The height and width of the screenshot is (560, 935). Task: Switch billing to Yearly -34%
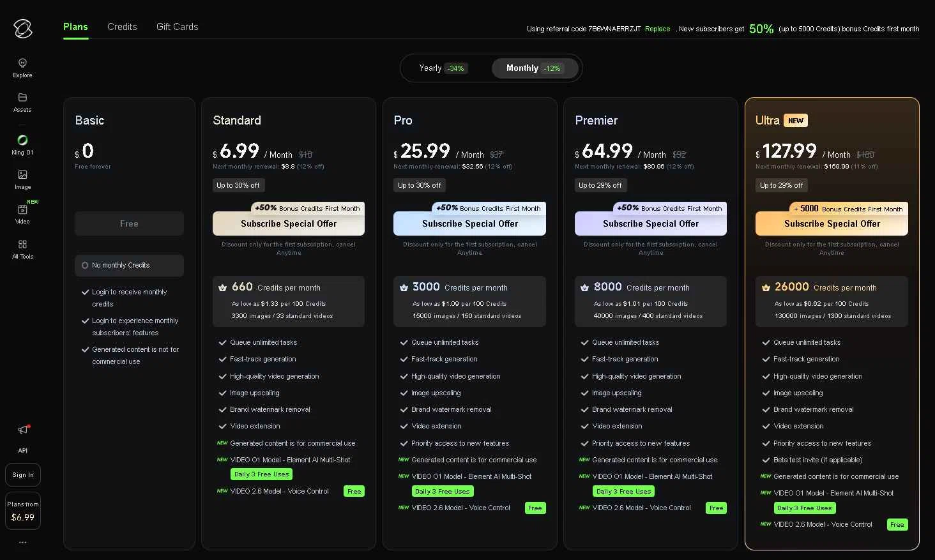(443, 68)
